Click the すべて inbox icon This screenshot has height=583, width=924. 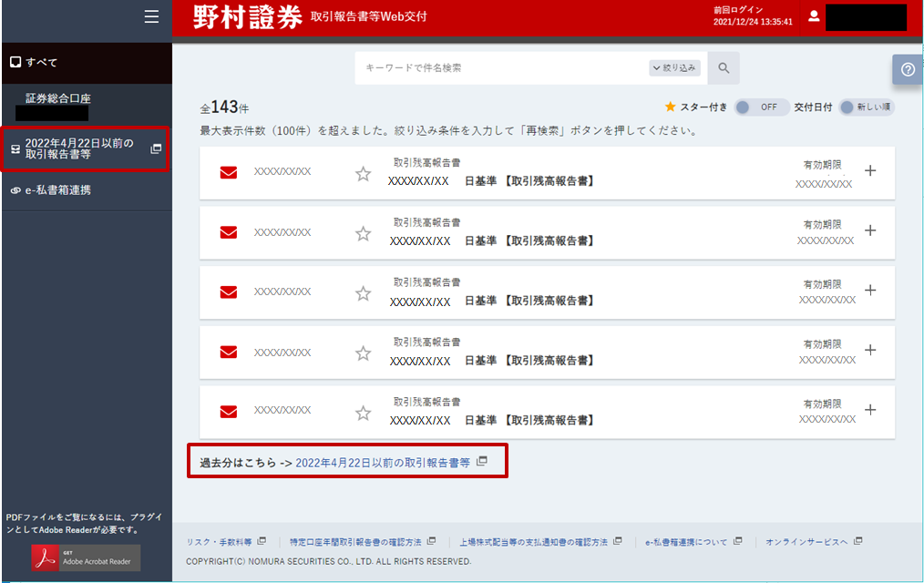tap(15, 62)
